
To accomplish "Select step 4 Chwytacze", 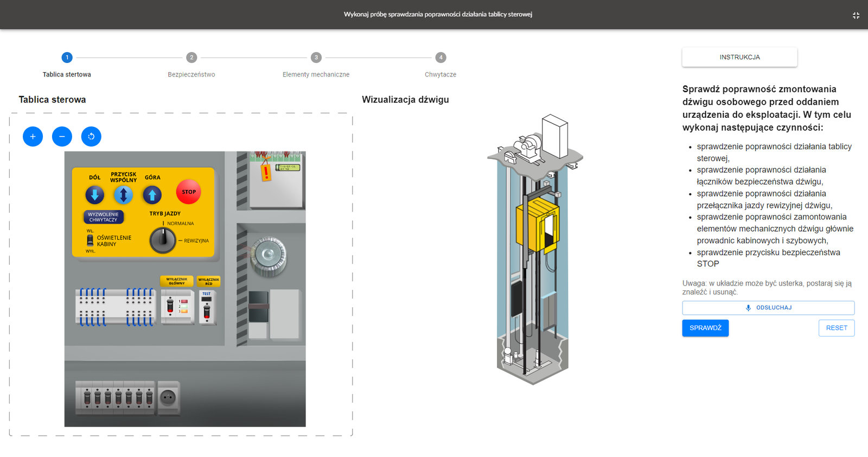I will click(441, 58).
